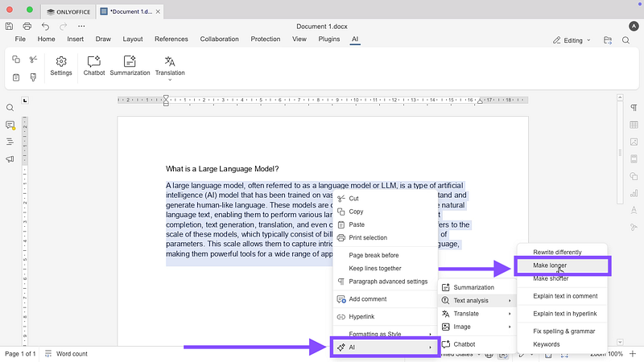Launch the Chatbot from the AI ribbon
This screenshot has height=362, width=644.
(x=94, y=65)
